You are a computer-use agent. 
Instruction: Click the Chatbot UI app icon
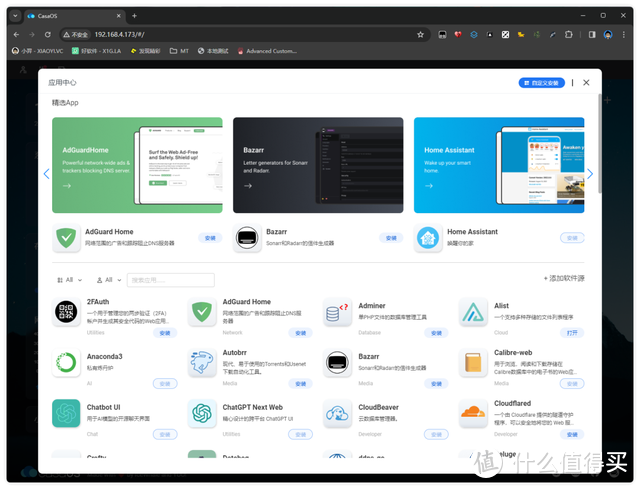[x=66, y=413]
